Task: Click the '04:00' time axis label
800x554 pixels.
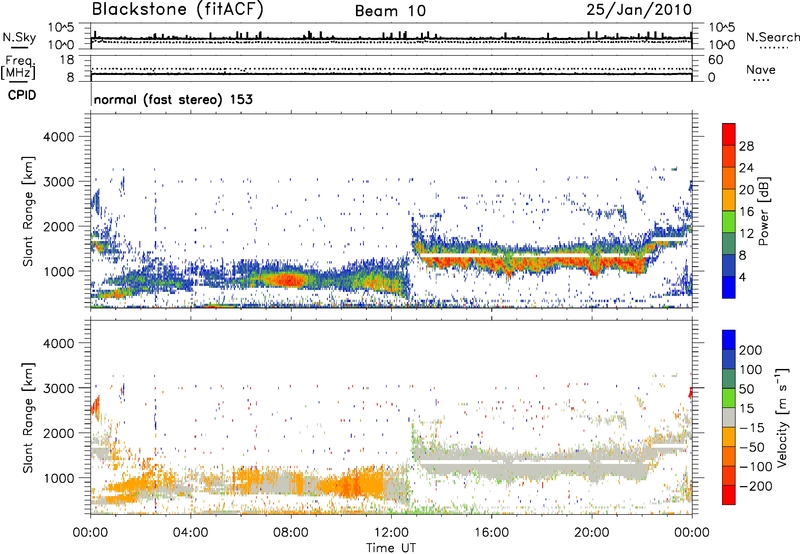Action: 191,533
